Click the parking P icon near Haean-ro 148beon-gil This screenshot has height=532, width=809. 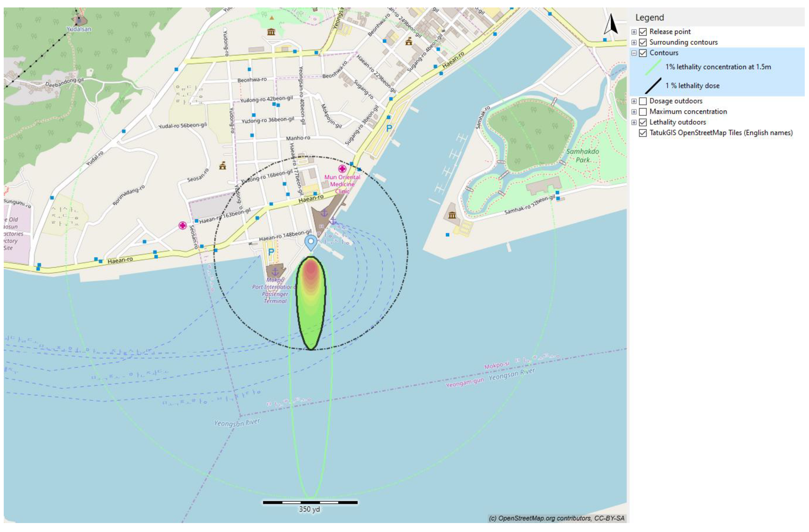point(271,252)
